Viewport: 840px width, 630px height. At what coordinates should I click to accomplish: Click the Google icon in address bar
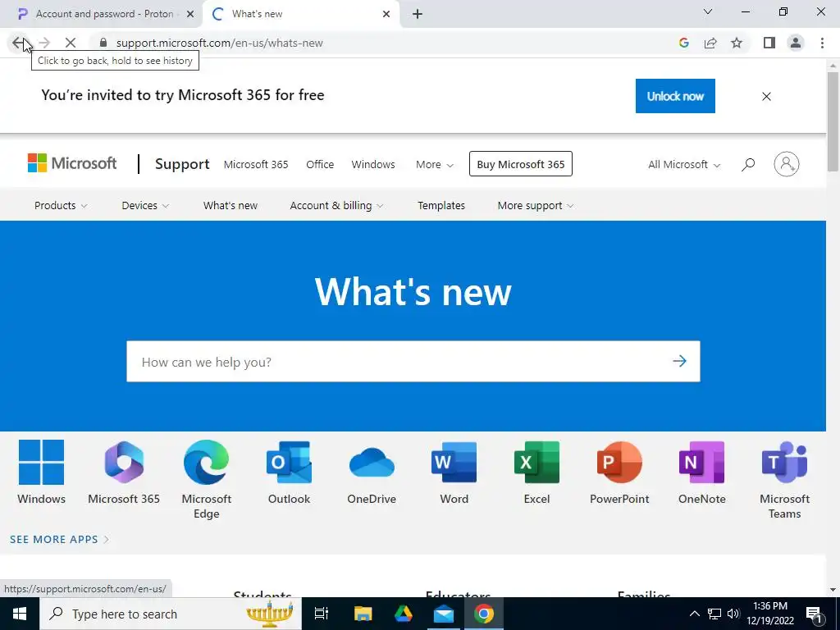coord(683,43)
